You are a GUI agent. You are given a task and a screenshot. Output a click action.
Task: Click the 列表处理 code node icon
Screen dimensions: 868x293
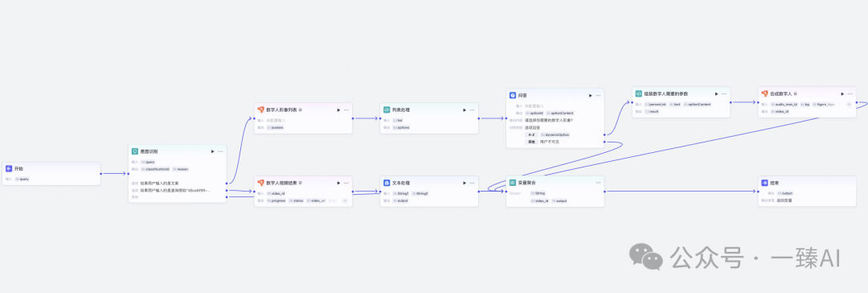click(x=387, y=109)
